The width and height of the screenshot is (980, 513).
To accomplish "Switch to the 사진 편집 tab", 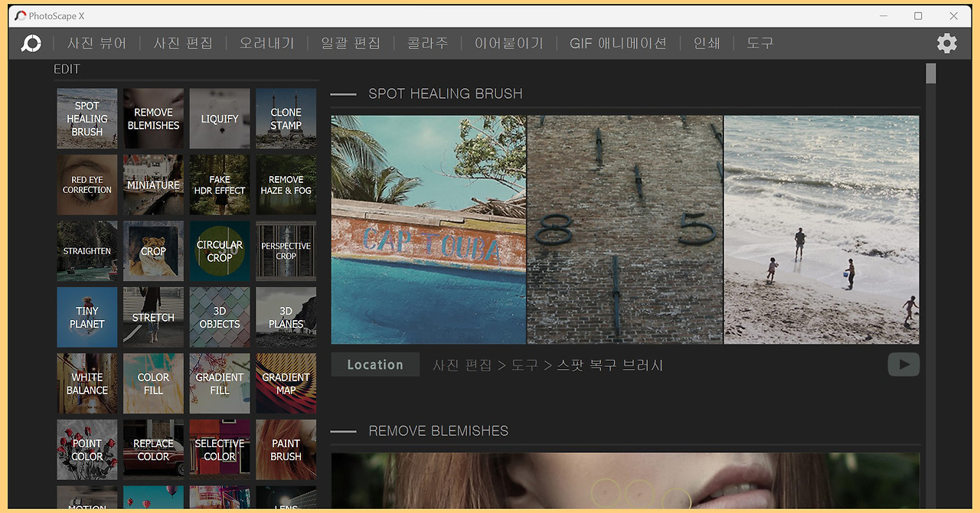I will pyautogui.click(x=183, y=44).
